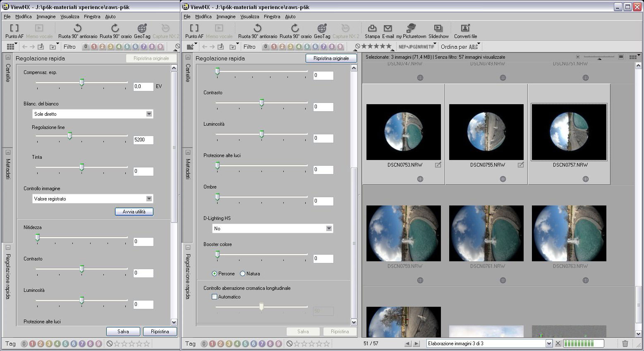Click Ripristina button in left window

click(160, 332)
